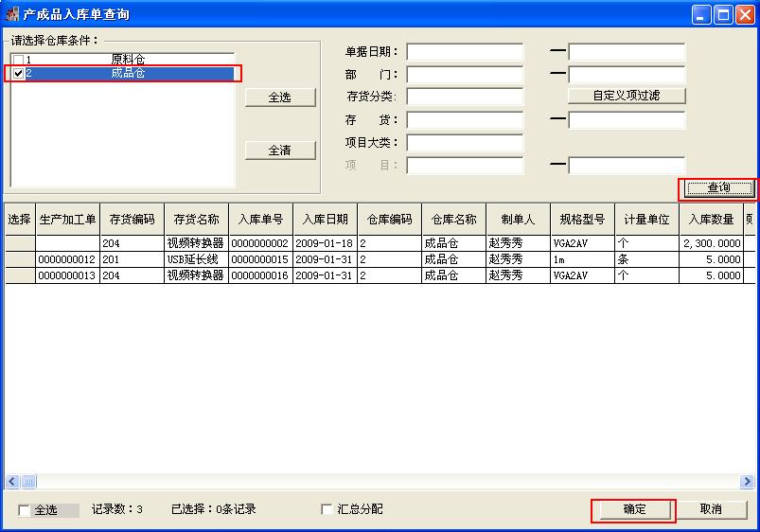Click the 部门 starting input field

point(465,74)
